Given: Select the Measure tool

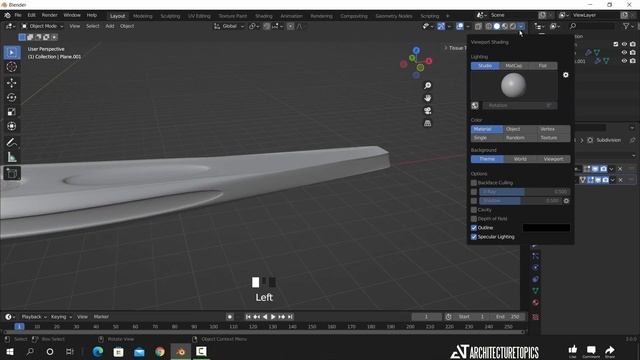Looking at the screenshot, I should [x=12, y=157].
